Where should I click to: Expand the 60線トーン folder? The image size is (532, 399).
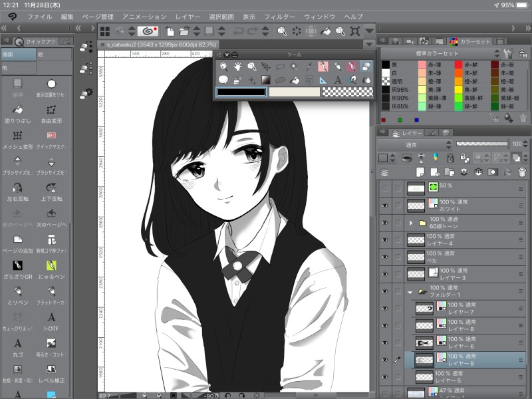(411, 223)
